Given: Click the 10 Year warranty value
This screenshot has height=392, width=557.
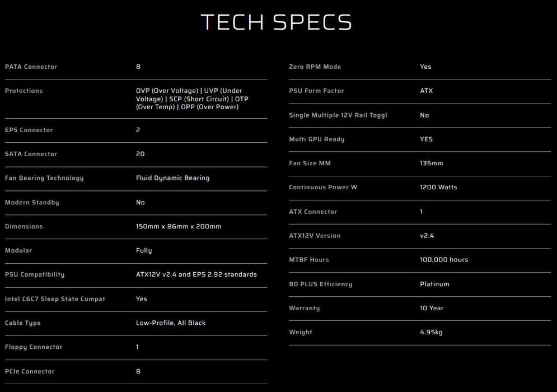Looking at the screenshot, I should (x=432, y=308).
